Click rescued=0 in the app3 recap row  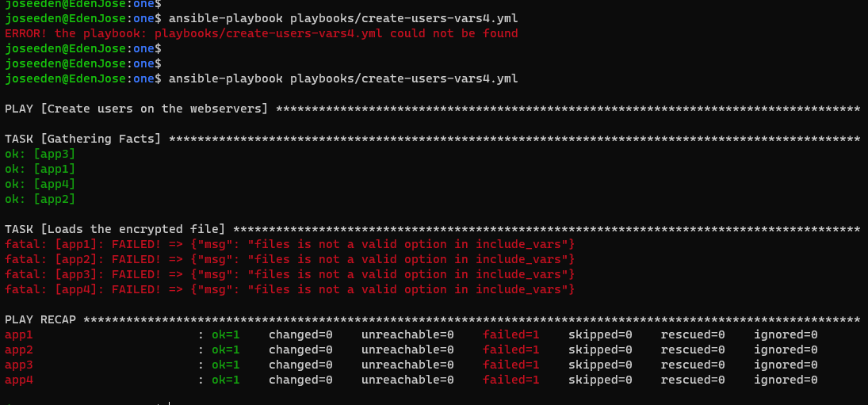pyautogui.click(x=693, y=365)
